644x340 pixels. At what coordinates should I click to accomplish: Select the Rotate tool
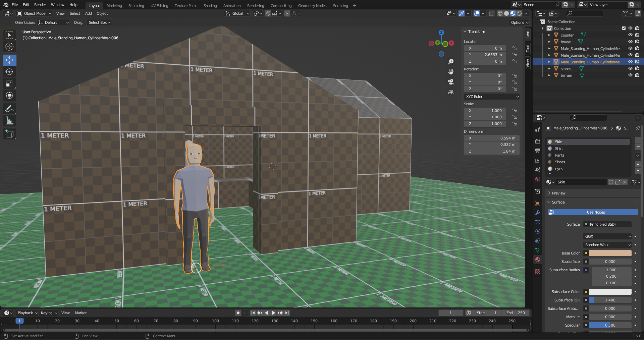(x=9, y=72)
